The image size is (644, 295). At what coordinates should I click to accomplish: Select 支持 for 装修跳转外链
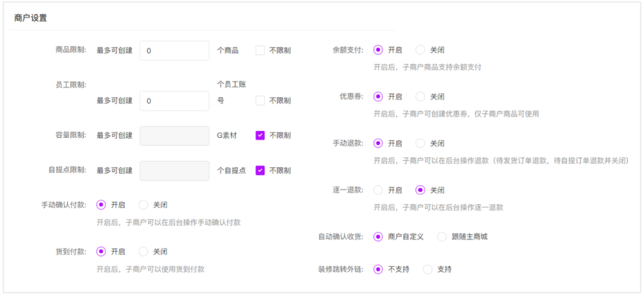click(428, 269)
